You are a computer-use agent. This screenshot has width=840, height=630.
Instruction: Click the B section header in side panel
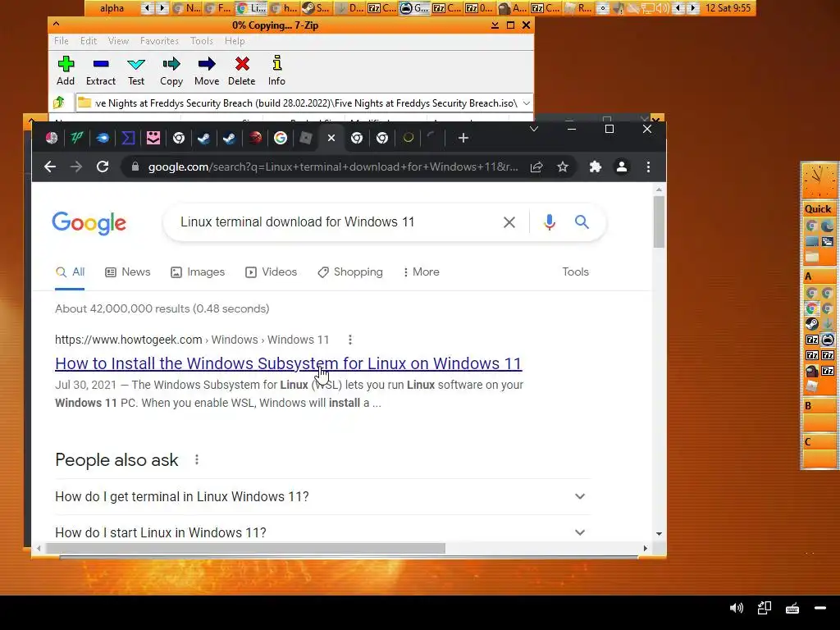[x=818, y=405]
